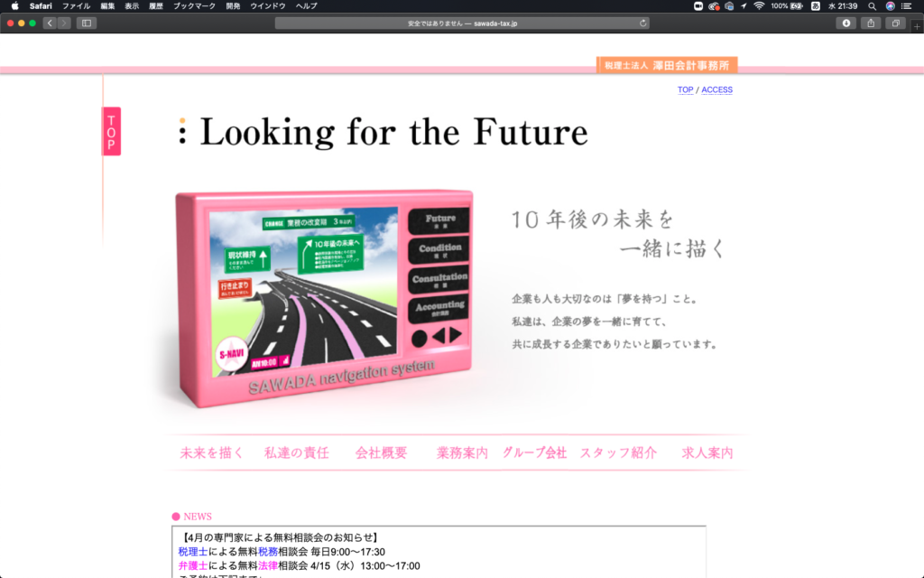
Task: Open the 私達の責任 nav item
Action: (296, 453)
